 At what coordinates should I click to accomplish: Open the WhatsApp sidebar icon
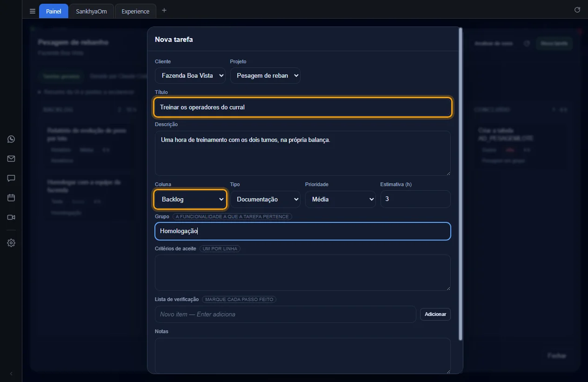(x=11, y=139)
